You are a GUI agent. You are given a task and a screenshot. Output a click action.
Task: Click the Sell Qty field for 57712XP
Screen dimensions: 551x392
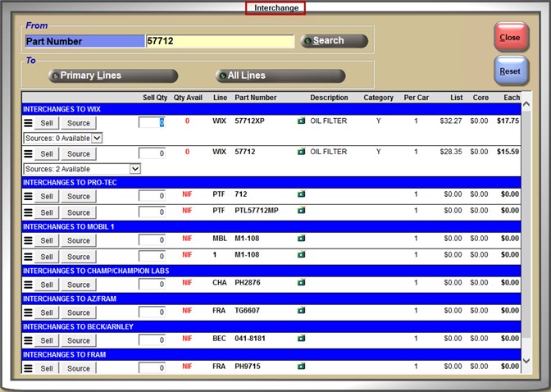(152, 123)
